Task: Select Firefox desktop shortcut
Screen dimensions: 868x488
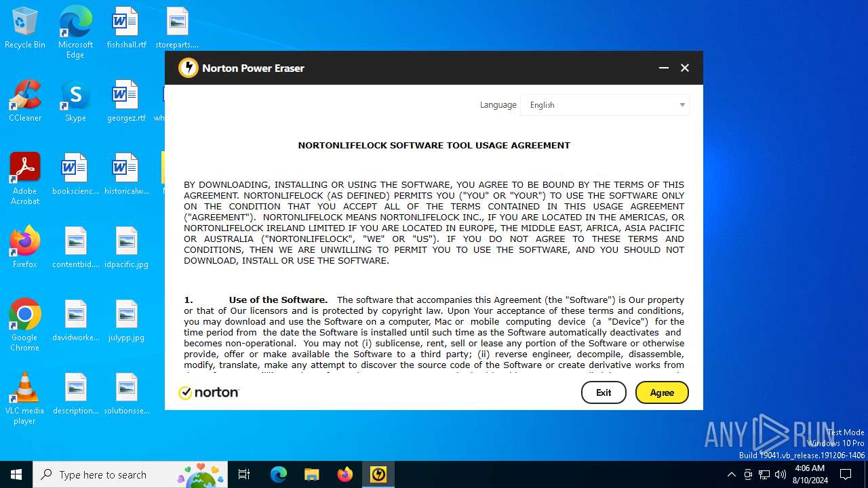Action: 25,248
